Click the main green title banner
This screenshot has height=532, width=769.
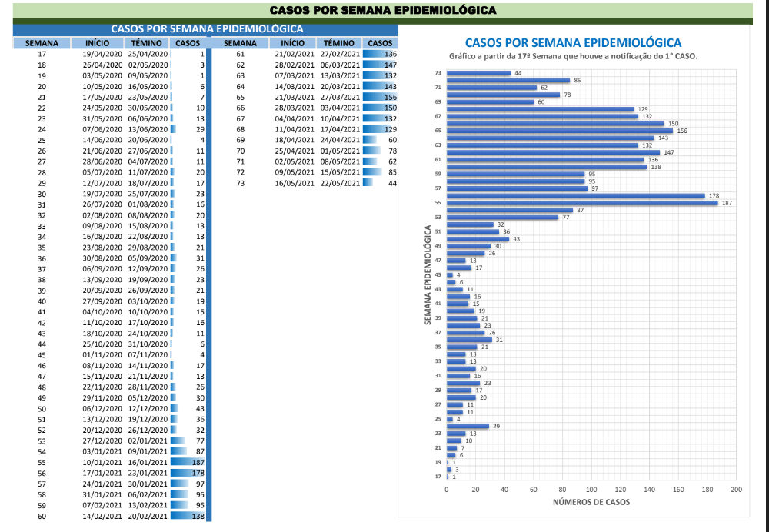[382, 11]
